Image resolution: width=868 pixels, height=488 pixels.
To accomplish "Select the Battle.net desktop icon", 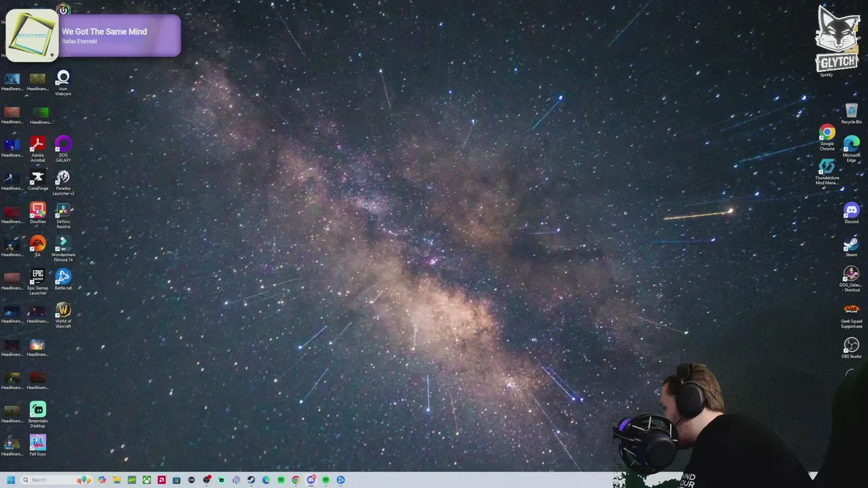I will click(x=63, y=280).
